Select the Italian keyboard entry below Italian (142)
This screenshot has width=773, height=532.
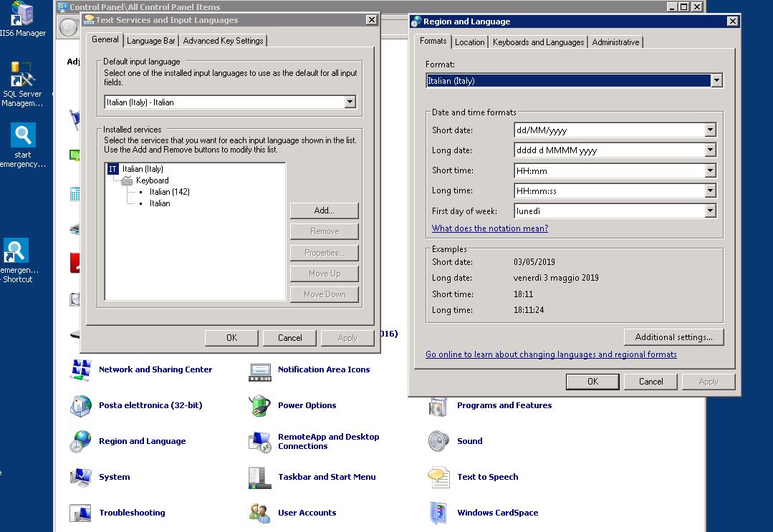160,203
